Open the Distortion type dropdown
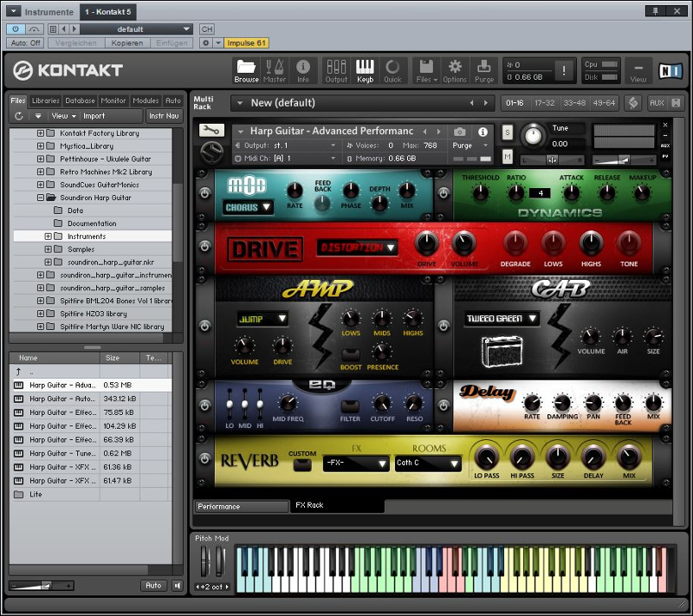 (x=357, y=248)
